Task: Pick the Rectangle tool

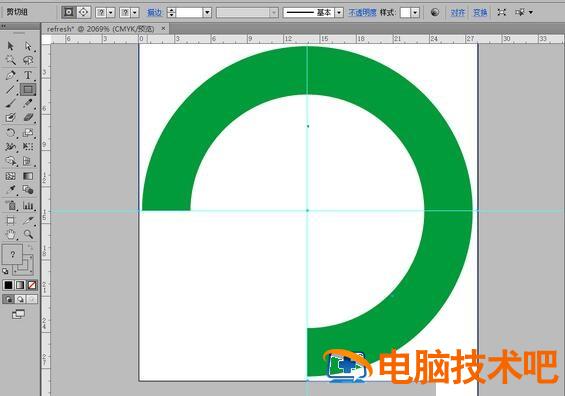Action: [x=28, y=89]
